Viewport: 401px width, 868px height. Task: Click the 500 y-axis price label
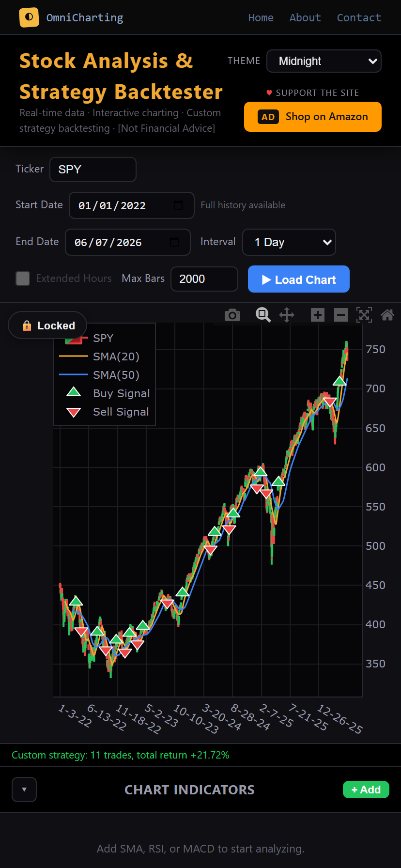click(x=375, y=546)
